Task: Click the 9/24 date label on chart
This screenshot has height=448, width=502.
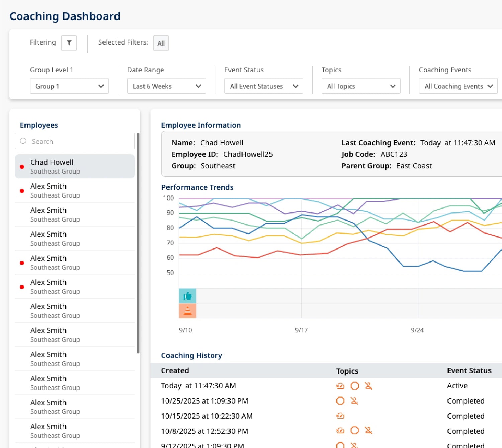Action: coord(417,330)
